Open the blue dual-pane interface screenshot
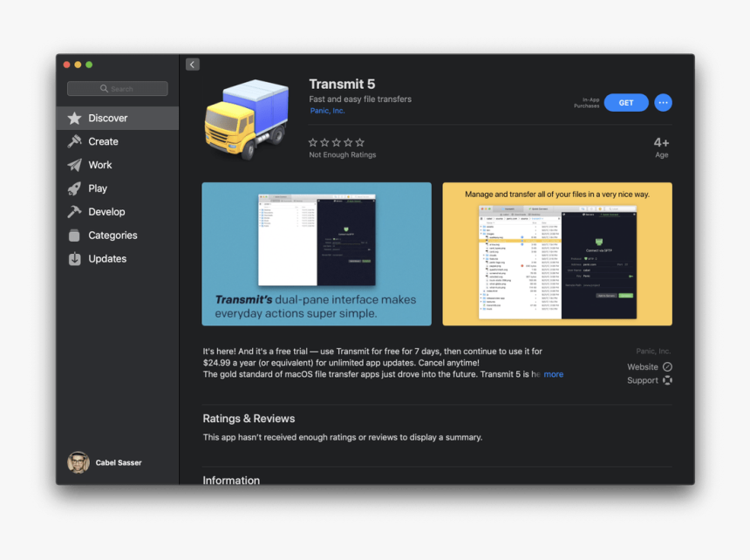This screenshot has width=750, height=560. click(x=317, y=254)
